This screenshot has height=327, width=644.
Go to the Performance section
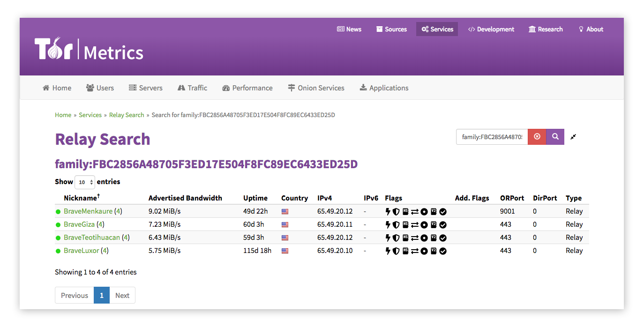pyautogui.click(x=247, y=88)
